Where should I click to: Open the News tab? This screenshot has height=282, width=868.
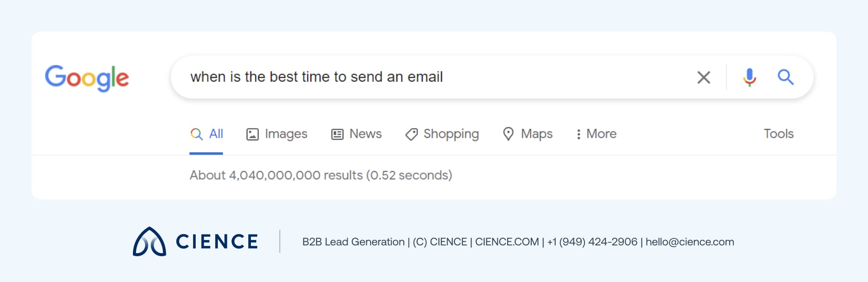[365, 134]
